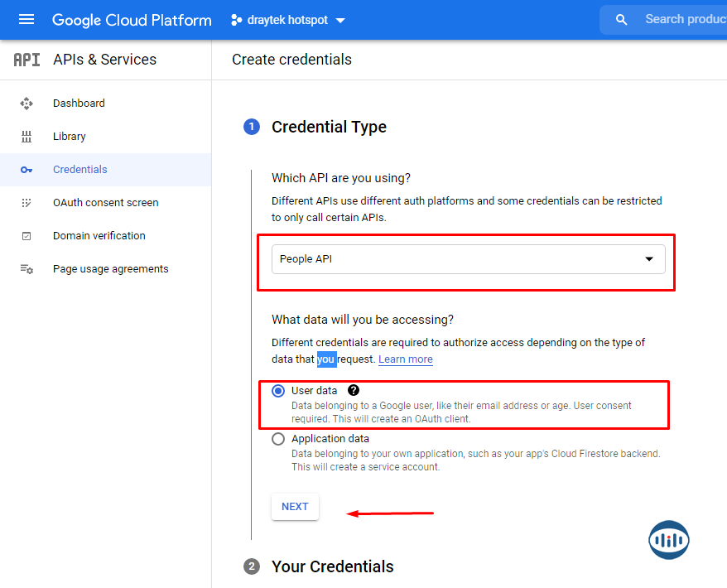Viewport: 727px width, 588px height.
Task: Click the search magnifier icon
Action: [x=622, y=20]
